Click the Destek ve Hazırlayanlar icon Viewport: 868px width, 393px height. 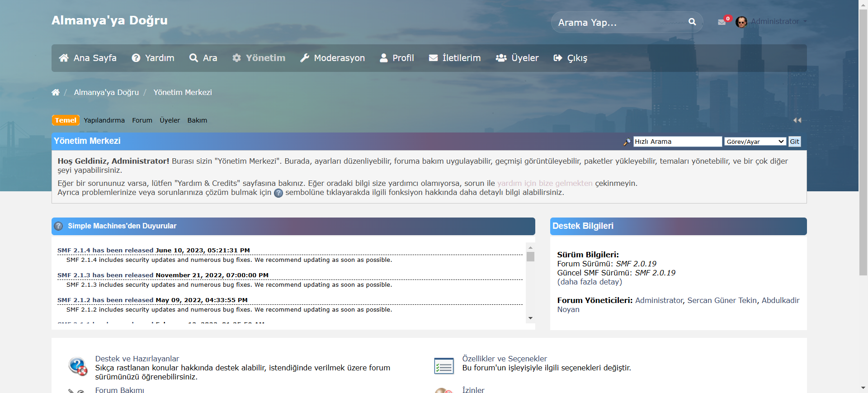[78, 366]
